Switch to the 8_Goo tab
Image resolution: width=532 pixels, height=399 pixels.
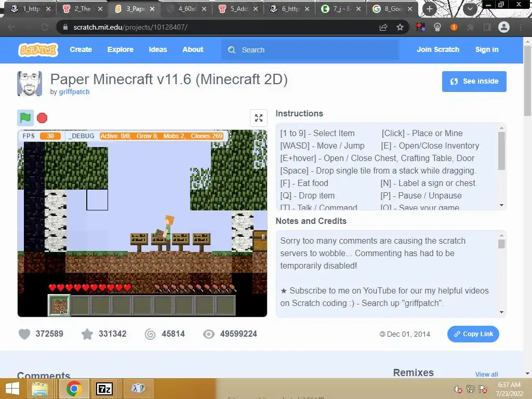tap(393, 9)
